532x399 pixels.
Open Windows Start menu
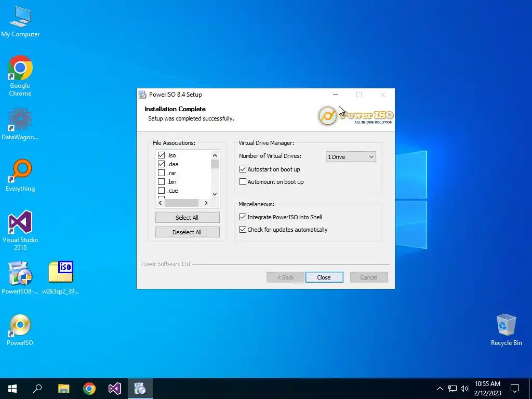[12, 389]
